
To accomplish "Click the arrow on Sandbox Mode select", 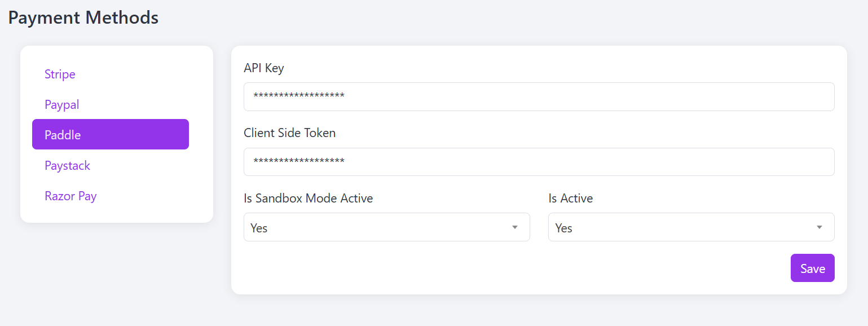I will (514, 227).
